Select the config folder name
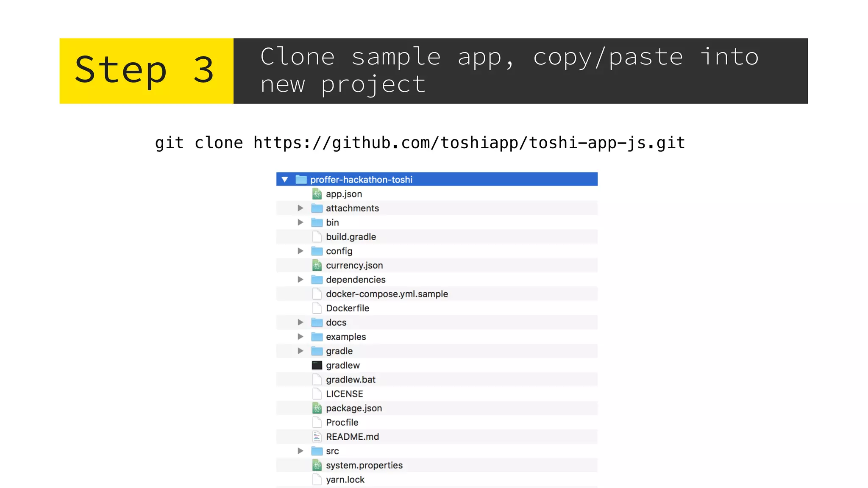The image size is (868, 488). click(339, 252)
